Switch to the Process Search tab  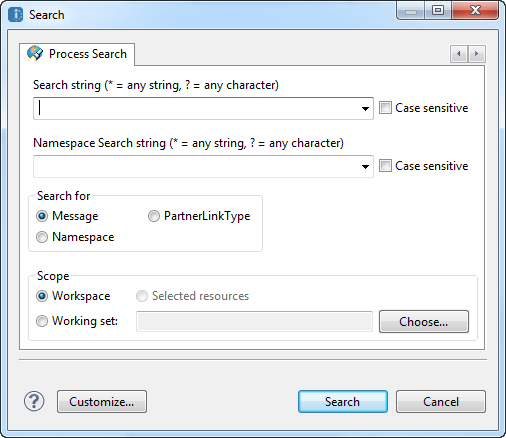click(x=77, y=54)
